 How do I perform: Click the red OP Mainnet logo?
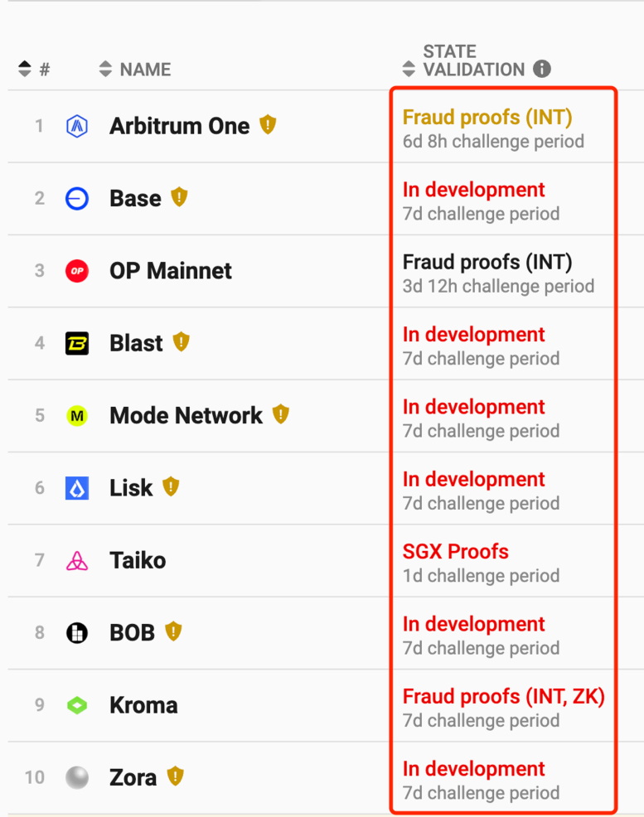pos(77,271)
